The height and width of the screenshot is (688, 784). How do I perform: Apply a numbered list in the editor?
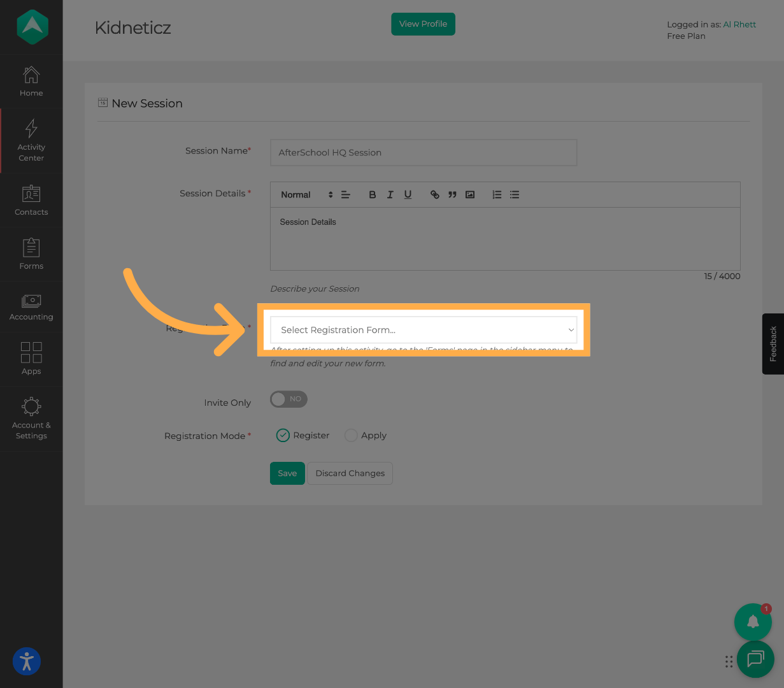(x=497, y=194)
